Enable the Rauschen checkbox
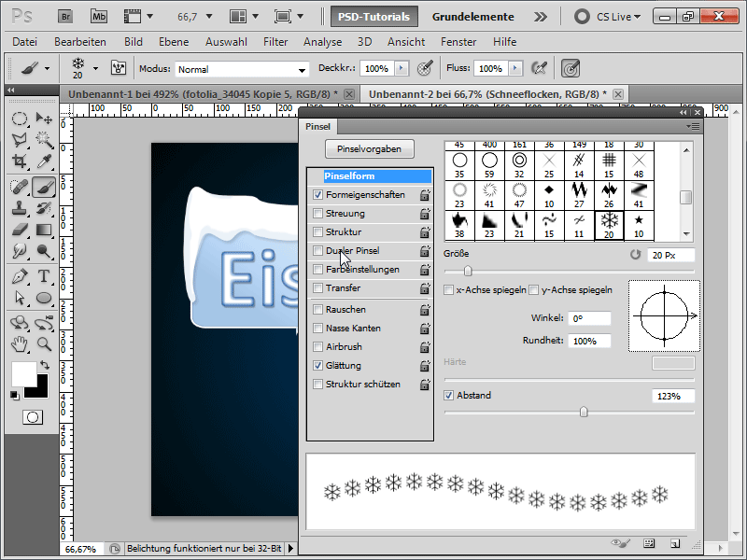Viewport: 747px width, 560px height. [317, 310]
